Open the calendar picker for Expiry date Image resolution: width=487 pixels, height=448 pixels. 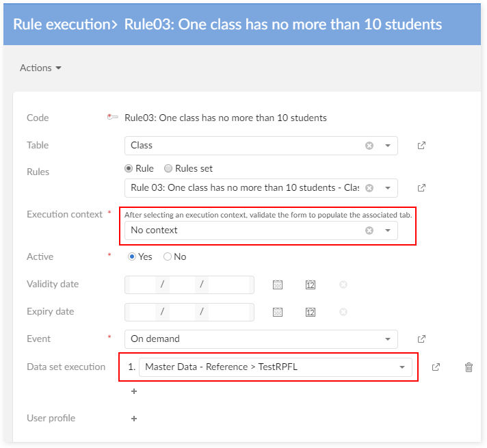(x=277, y=312)
